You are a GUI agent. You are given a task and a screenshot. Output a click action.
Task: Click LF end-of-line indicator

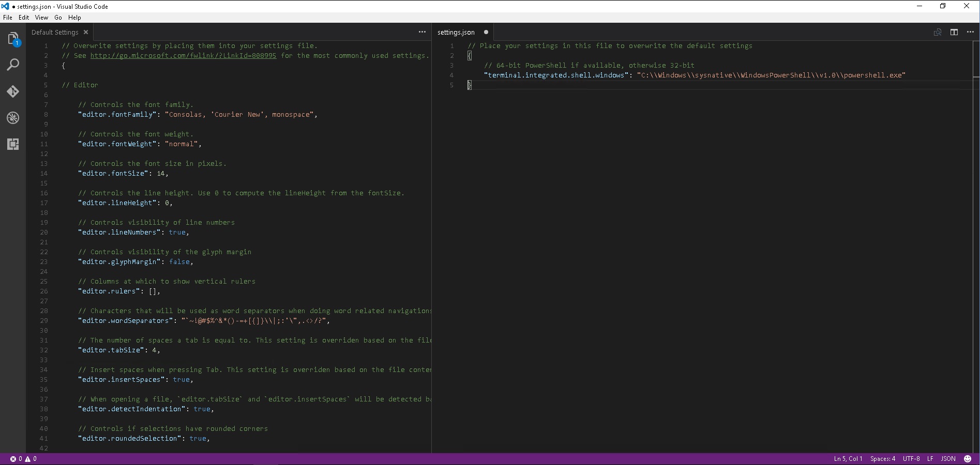tap(930, 459)
